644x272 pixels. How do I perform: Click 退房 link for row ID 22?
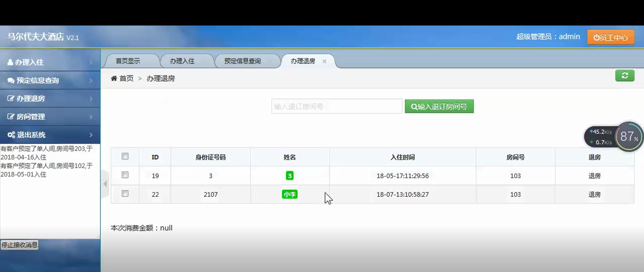tap(594, 194)
